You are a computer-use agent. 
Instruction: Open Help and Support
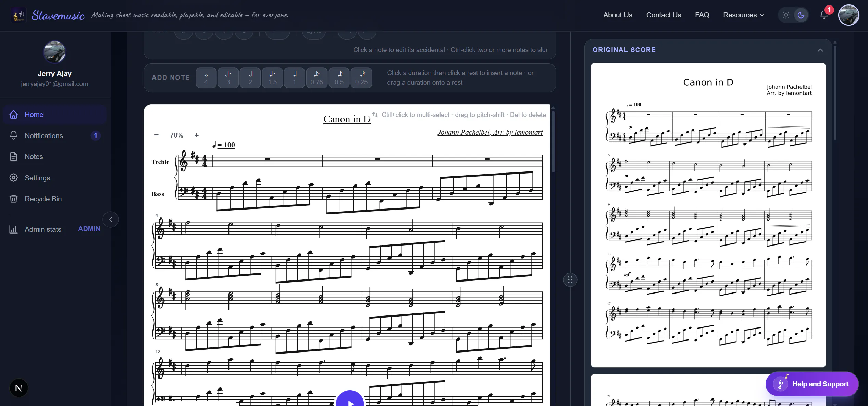[812, 384]
